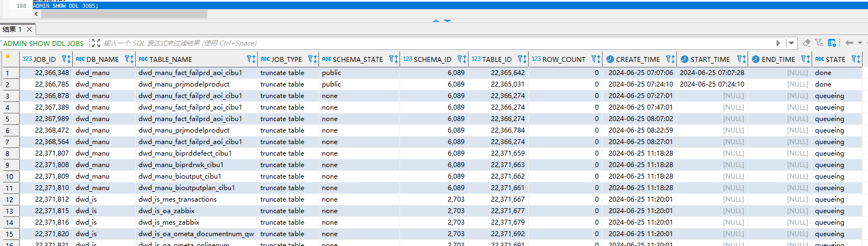Open the result grid configuration icon
This screenshot has width=868, height=246.
832,43
